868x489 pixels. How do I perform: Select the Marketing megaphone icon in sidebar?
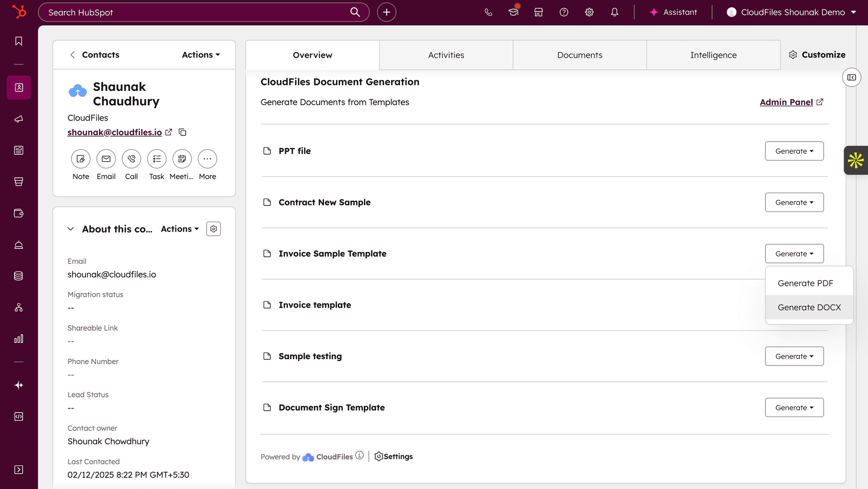19,119
